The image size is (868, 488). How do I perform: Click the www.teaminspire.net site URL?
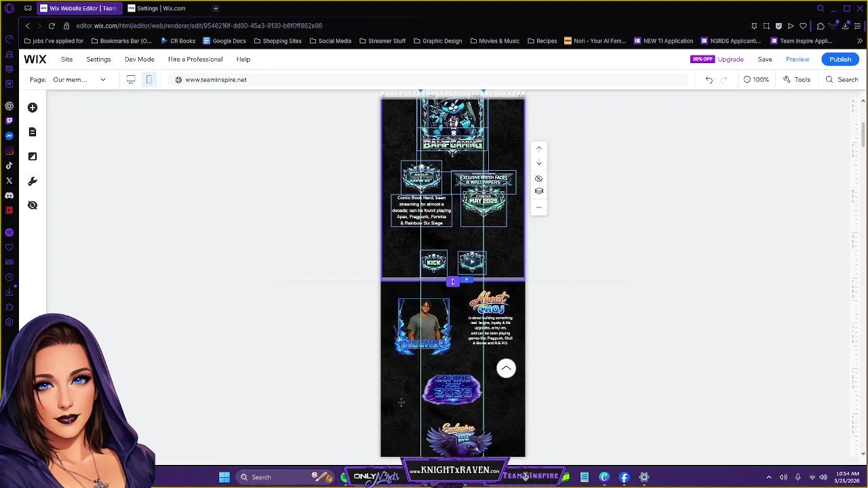click(216, 79)
